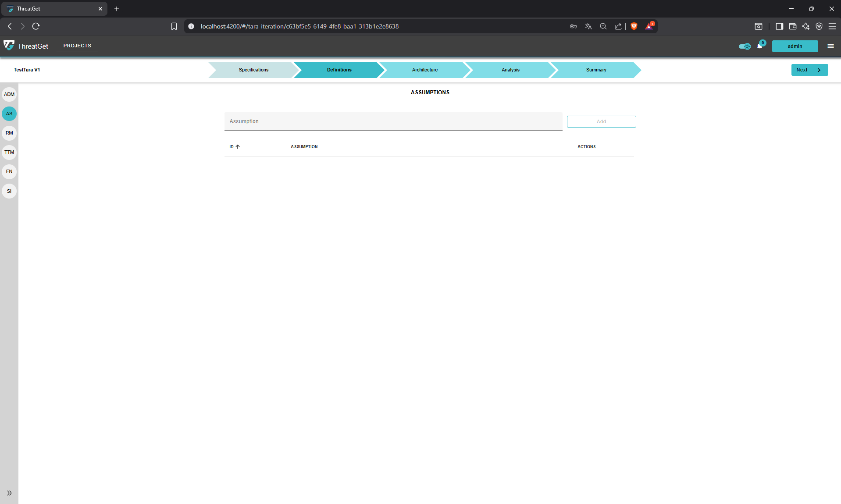Screen dimensions: 841x504
Task: Click the notifications bell icon
Action: click(x=759, y=46)
